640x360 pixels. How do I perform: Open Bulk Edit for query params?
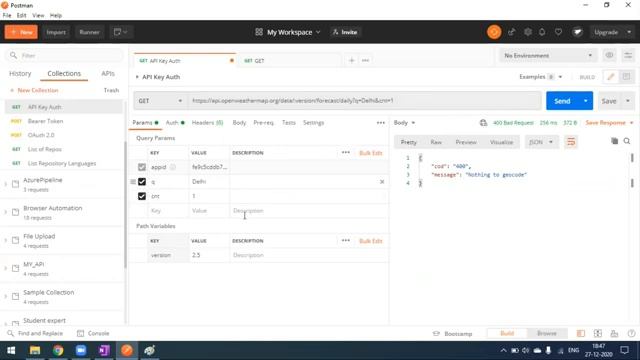[x=371, y=153]
